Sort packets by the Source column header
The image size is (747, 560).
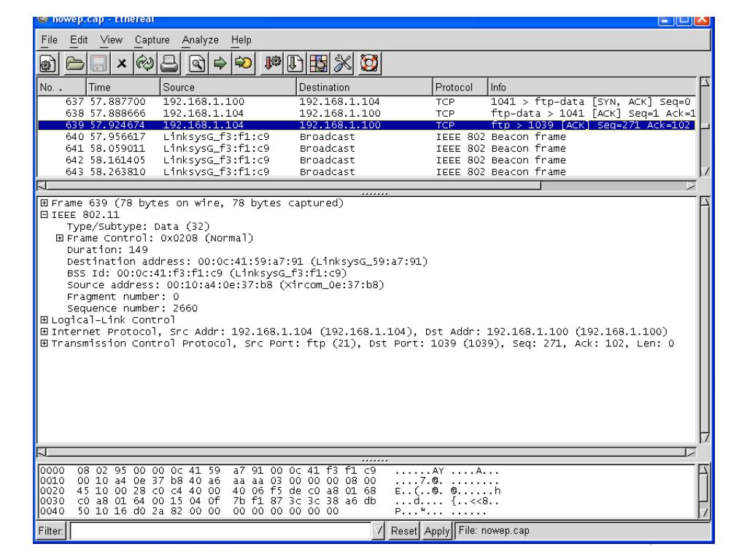(x=228, y=87)
